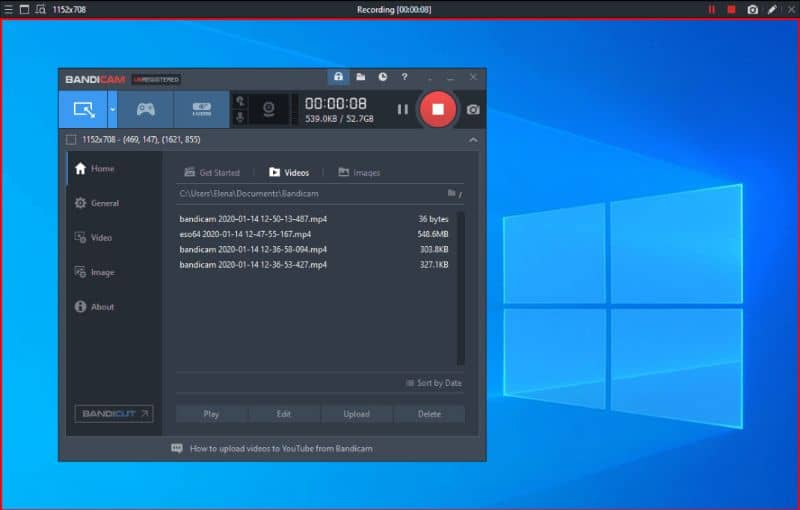
Task: Switch to game recording mode icon
Action: pos(145,109)
